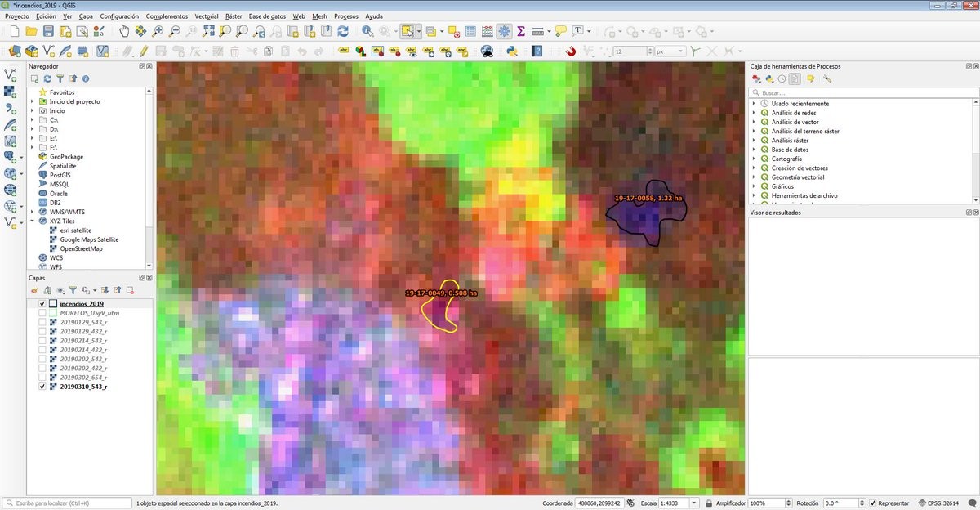980x510 pixels.
Task: Open the Capa menu
Action: point(86,16)
